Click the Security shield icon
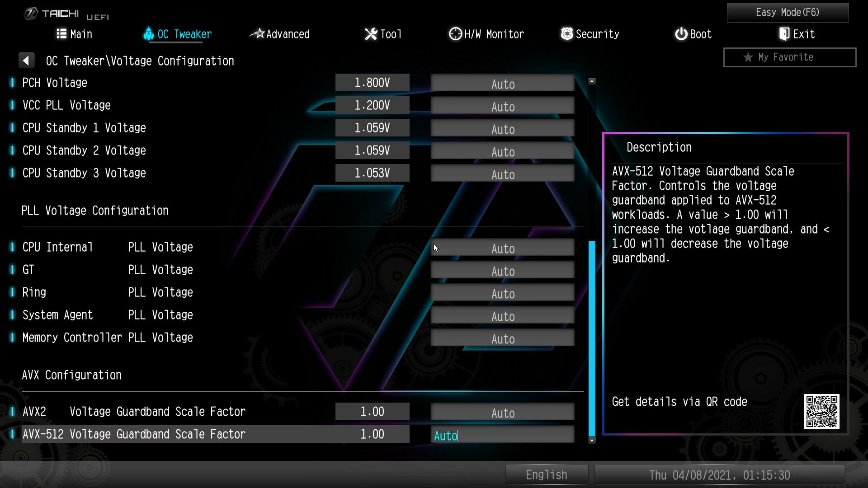 click(566, 34)
